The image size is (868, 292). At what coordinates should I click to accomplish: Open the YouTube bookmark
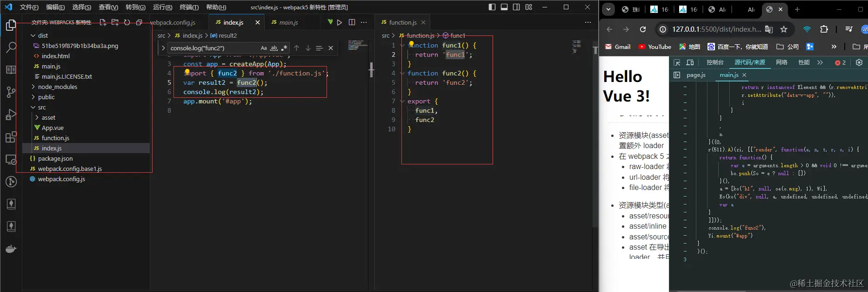654,47
